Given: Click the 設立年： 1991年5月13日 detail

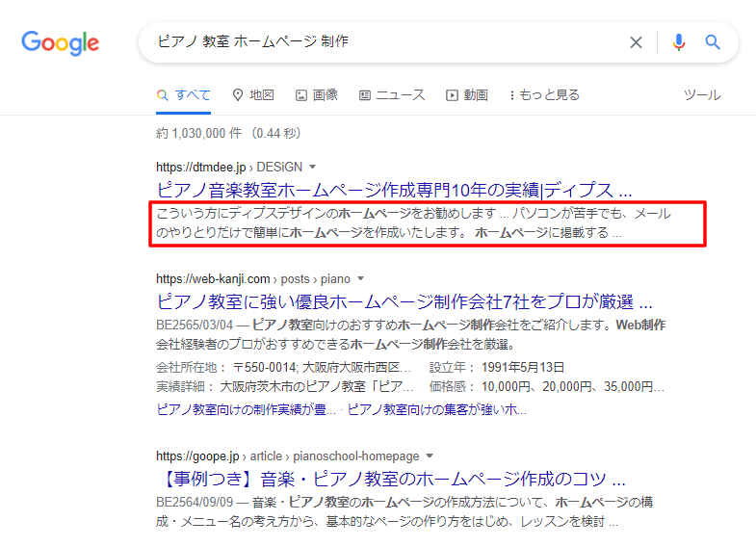Looking at the screenshot, I should click(x=497, y=367).
